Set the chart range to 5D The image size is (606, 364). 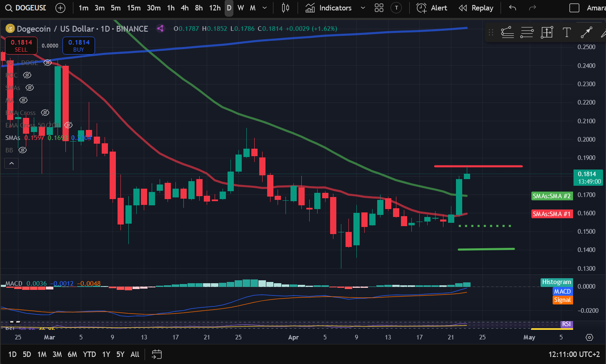(27, 354)
